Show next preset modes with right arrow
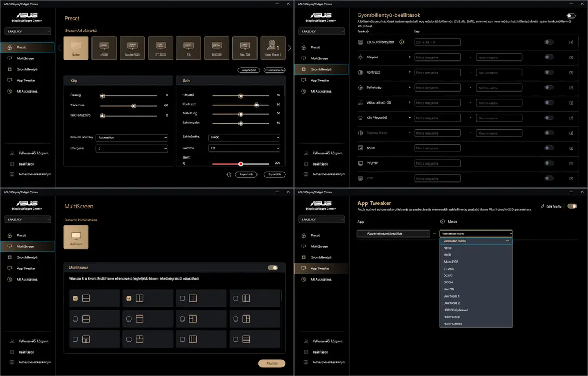Screen dimensions: 588x376 290,48
